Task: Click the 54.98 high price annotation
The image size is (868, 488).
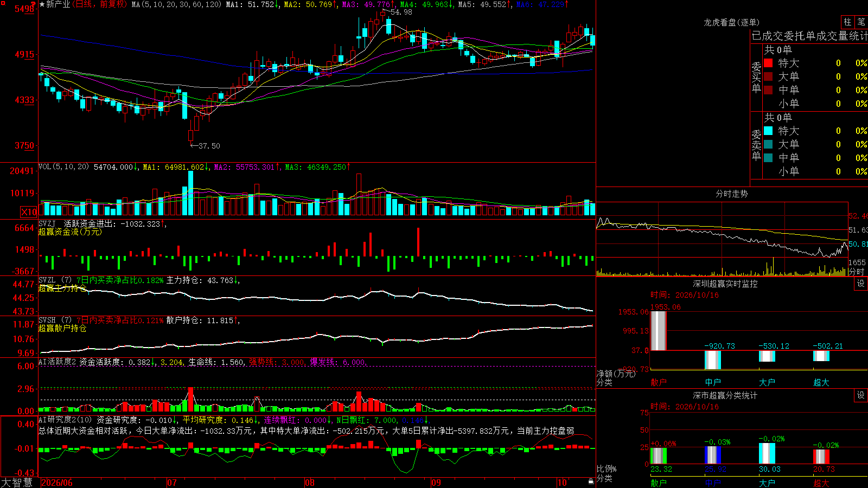Action: 401,12
